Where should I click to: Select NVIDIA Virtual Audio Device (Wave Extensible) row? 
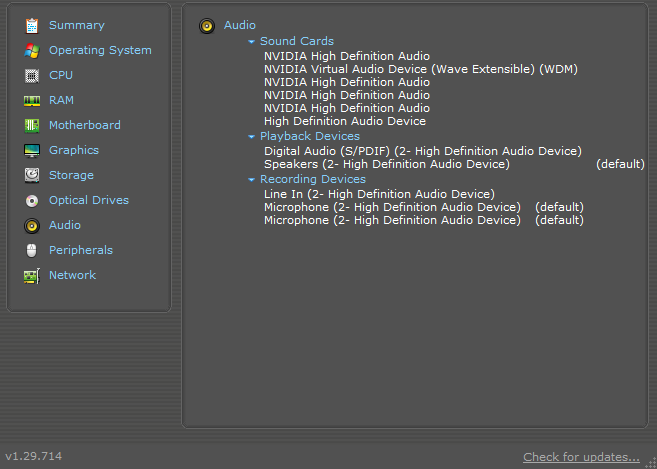point(421,69)
